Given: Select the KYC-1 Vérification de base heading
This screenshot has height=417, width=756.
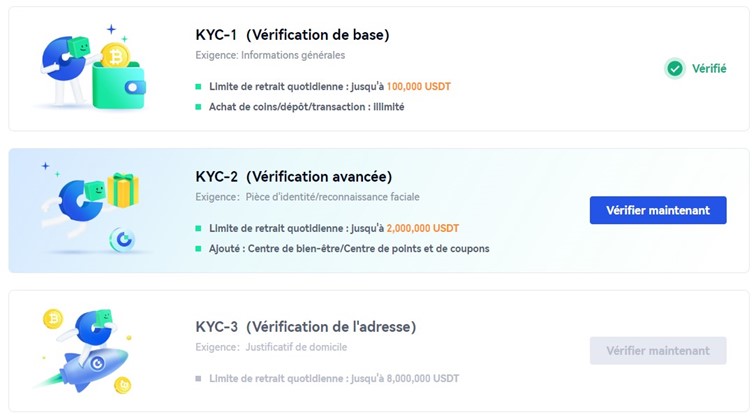Looking at the screenshot, I should (292, 35).
